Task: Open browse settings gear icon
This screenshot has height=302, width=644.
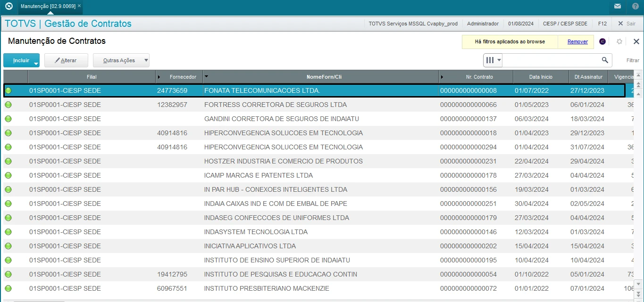Action: point(619,41)
